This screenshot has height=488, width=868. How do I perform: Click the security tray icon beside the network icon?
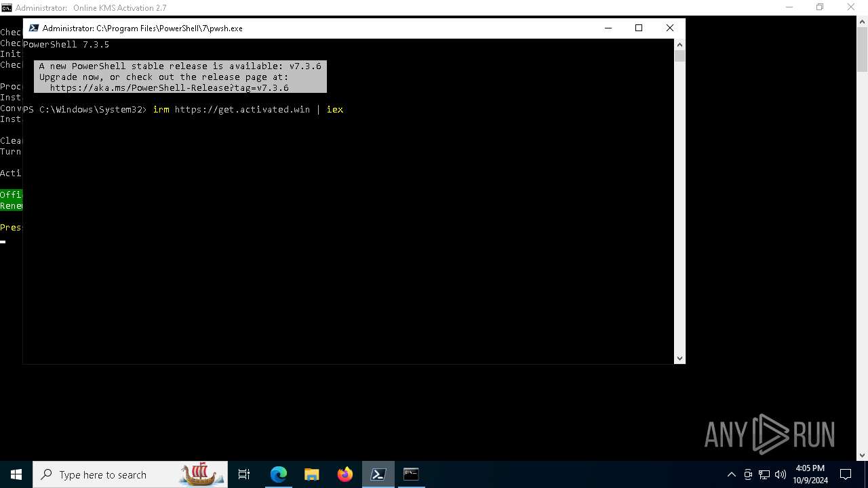point(748,474)
